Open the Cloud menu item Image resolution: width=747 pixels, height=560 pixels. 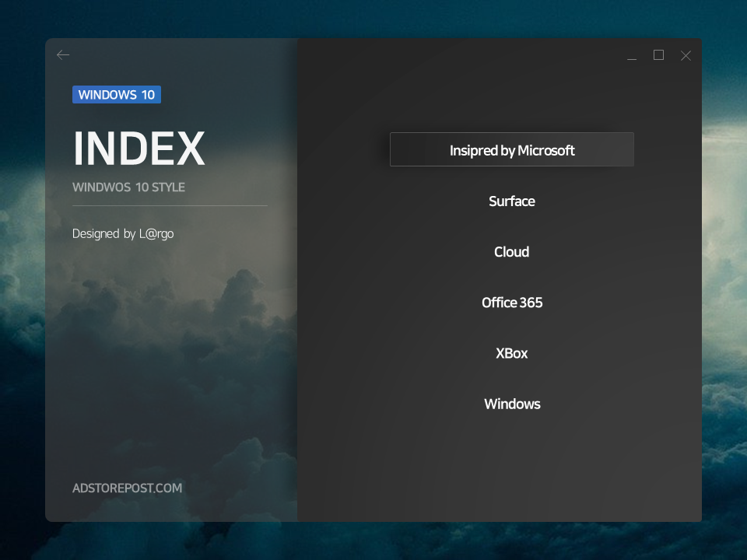(x=512, y=251)
